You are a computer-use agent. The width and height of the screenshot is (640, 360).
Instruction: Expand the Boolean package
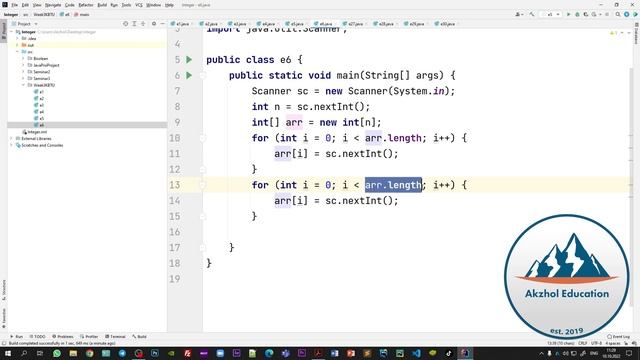(x=23, y=58)
